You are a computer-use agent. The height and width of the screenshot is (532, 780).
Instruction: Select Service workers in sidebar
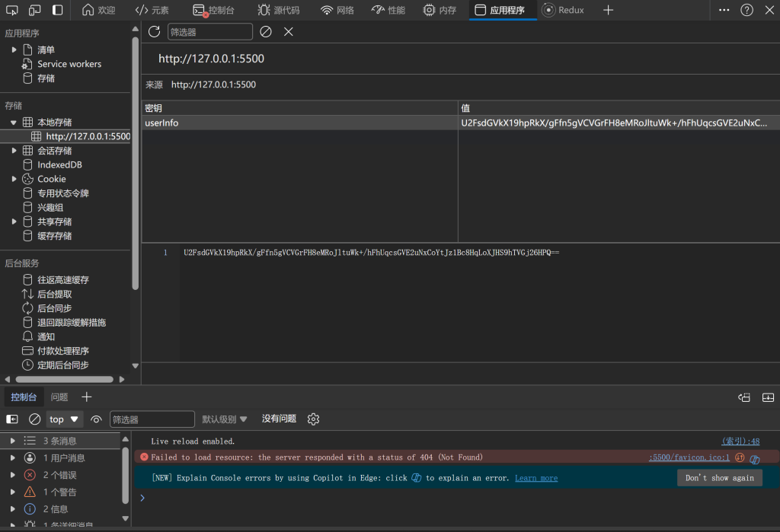(x=69, y=64)
